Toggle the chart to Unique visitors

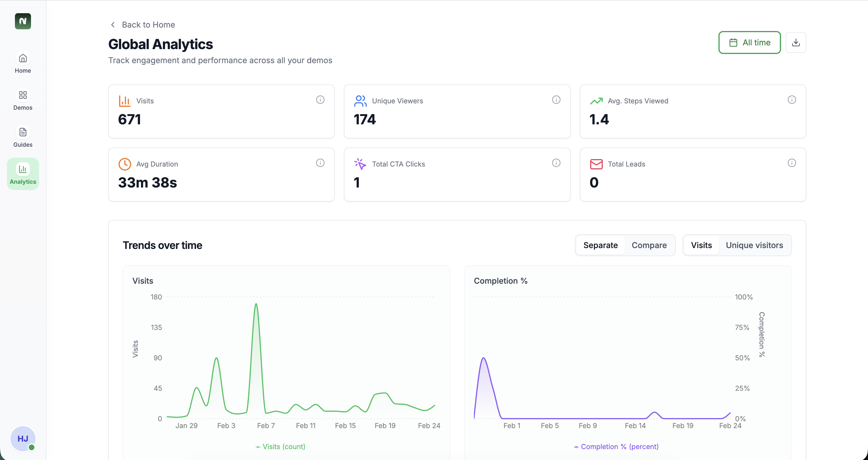(754, 245)
